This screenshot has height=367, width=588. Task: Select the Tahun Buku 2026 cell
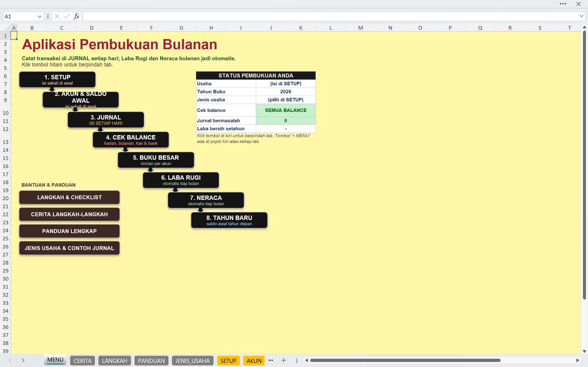click(x=286, y=91)
